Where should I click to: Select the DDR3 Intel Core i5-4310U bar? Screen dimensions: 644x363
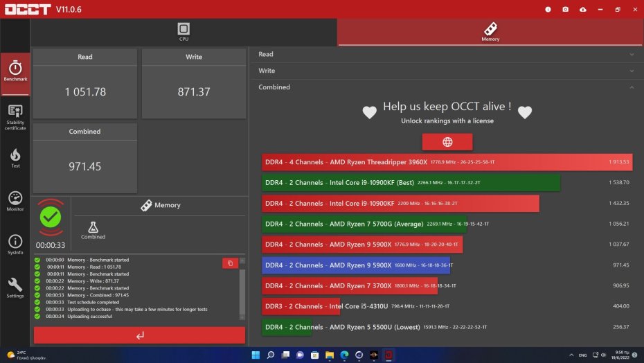coord(301,306)
